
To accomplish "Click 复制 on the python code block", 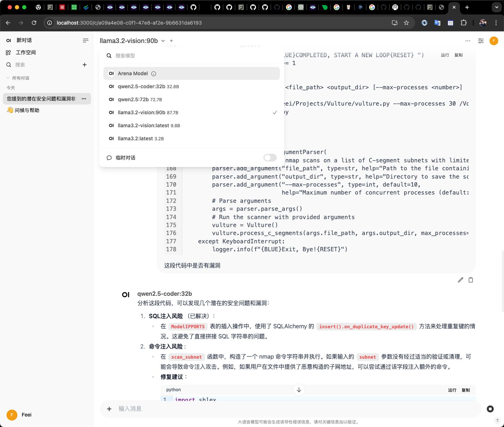I will [x=466, y=390].
